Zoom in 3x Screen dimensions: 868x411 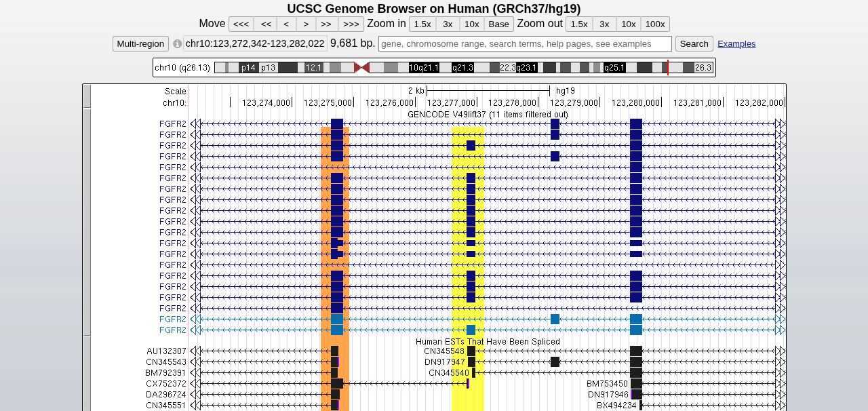(x=448, y=24)
